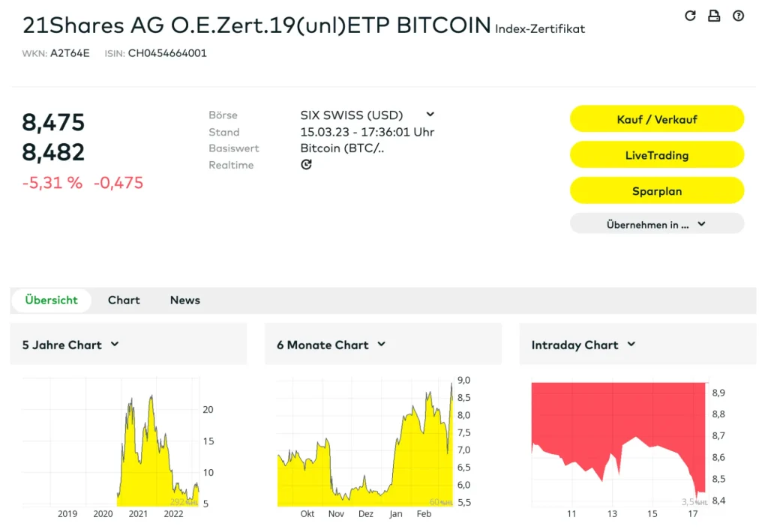The width and height of the screenshot is (768, 532).
Task: Open the help question mark icon
Action: point(738,16)
